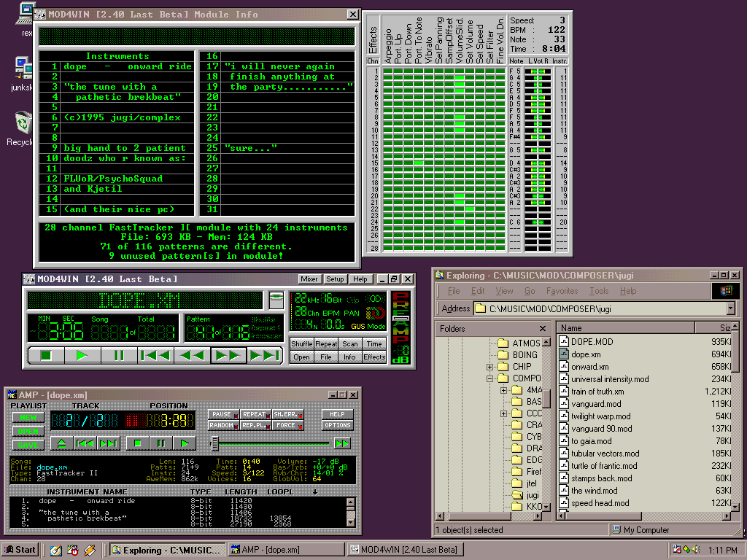Click the AMP fast-forward arrow beside slider
The height and width of the screenshot is (560, 747).
342,443
